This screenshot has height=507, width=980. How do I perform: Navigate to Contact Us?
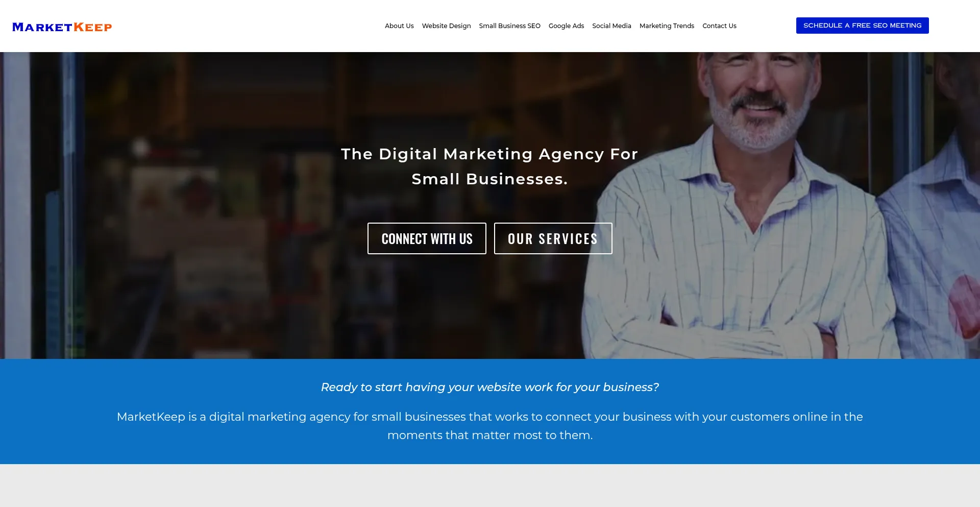click(x=719, y=26)
